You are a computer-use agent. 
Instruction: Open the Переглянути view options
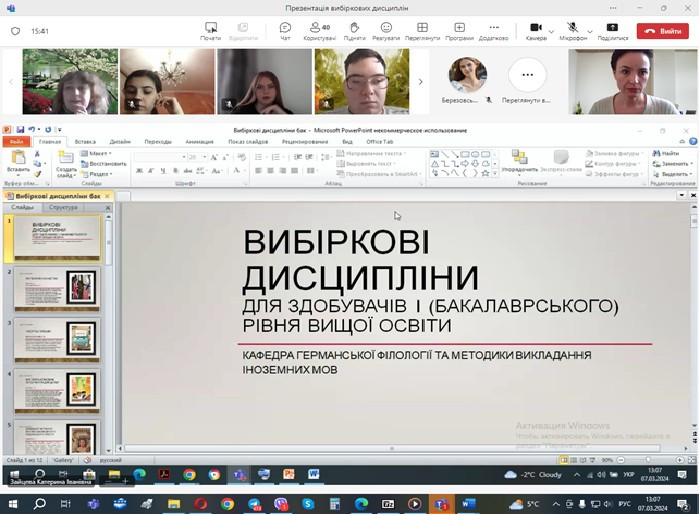(422, 30)
